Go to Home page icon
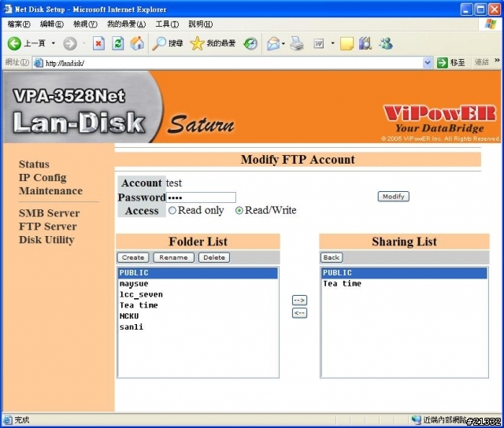 [137, 43]
